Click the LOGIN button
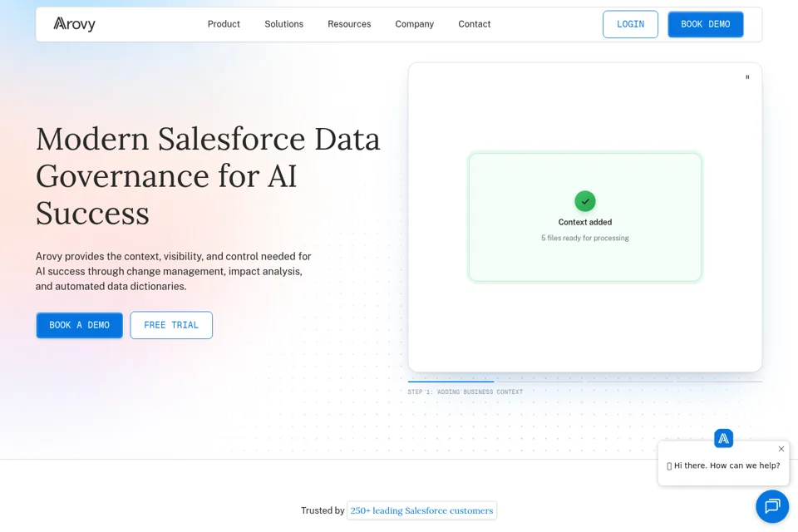The width and height of the screenshot is (798, 532). click(630, 24)
